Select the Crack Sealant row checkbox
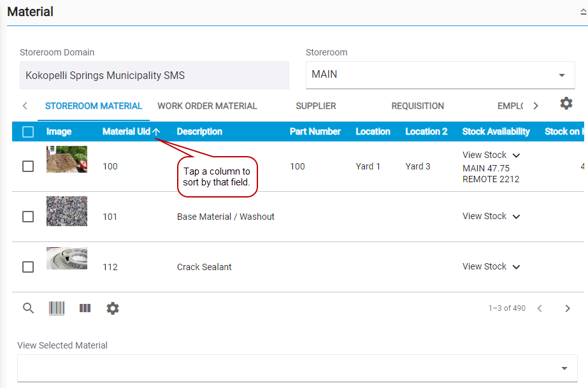 (28, 267)
